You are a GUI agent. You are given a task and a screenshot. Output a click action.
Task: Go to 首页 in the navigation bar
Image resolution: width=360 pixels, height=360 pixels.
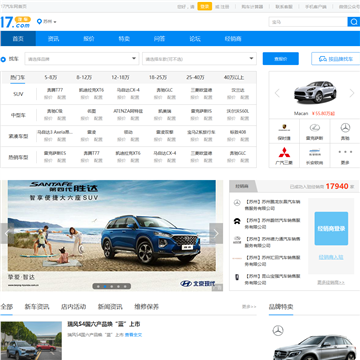coord(18,39)
